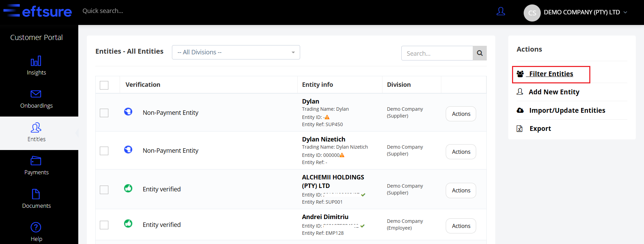
Task: Open the Help question mark icon
Action: [36, 227]
